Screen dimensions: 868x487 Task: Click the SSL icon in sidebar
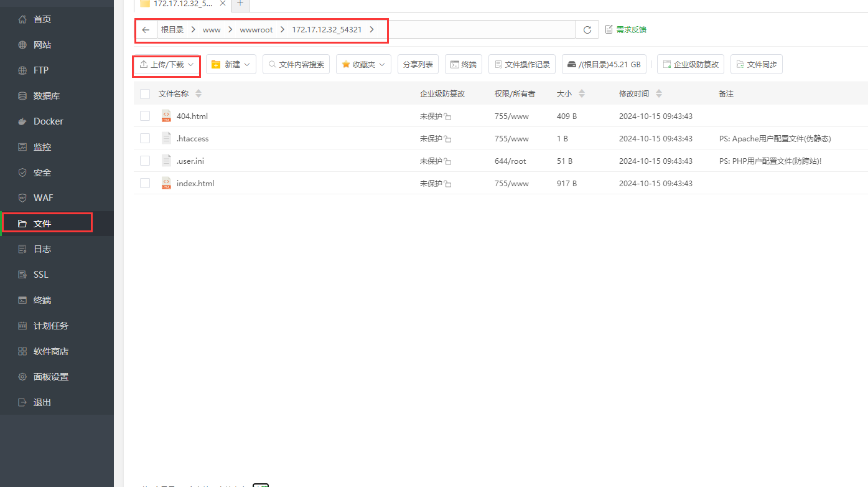pos(23,275)
